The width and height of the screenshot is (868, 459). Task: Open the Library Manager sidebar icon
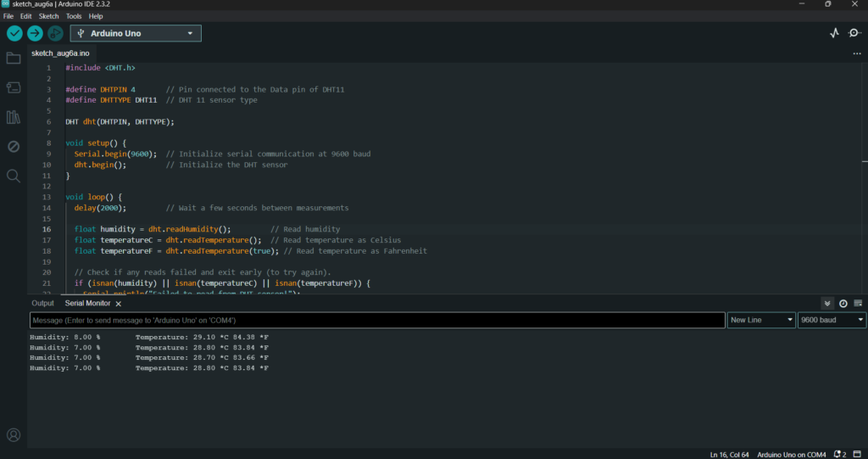(14, 117)
